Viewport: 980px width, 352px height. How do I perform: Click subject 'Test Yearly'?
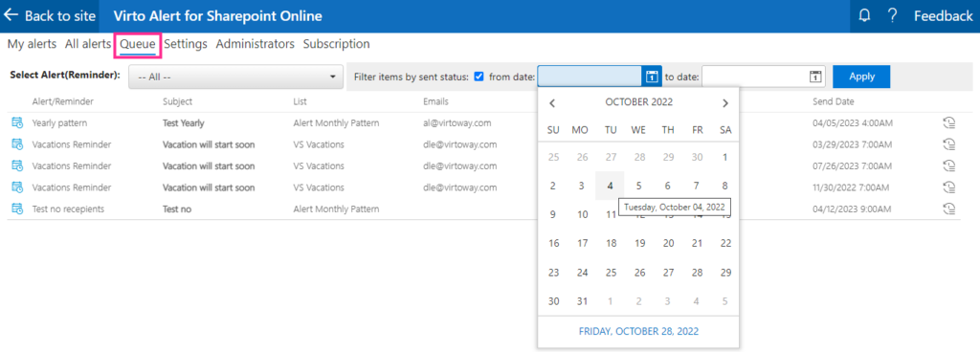[183, 123]
